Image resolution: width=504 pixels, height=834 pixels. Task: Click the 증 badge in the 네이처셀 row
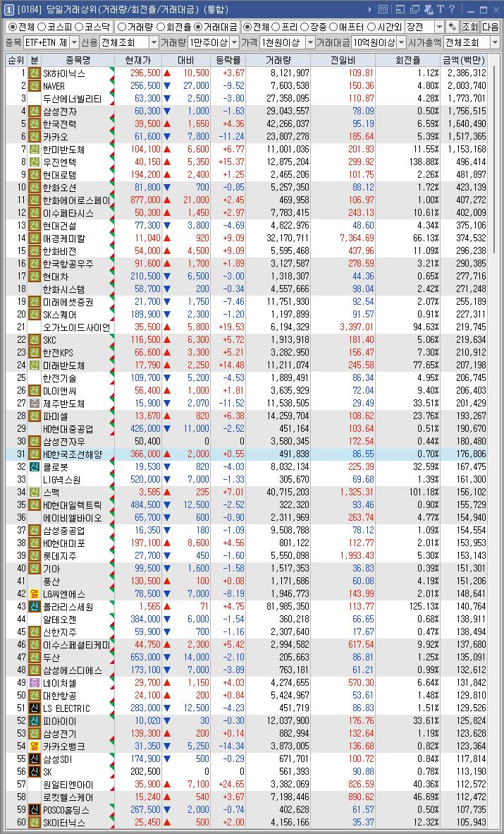pyautogui.click(x=35, y=682)
